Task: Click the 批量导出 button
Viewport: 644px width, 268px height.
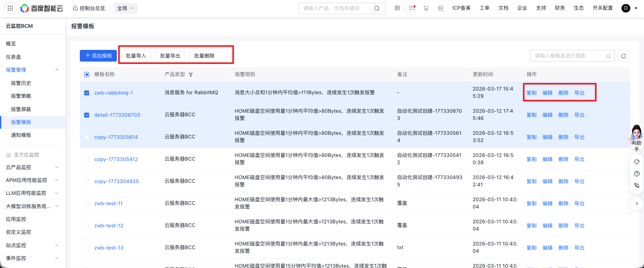Action: point(170,56)
